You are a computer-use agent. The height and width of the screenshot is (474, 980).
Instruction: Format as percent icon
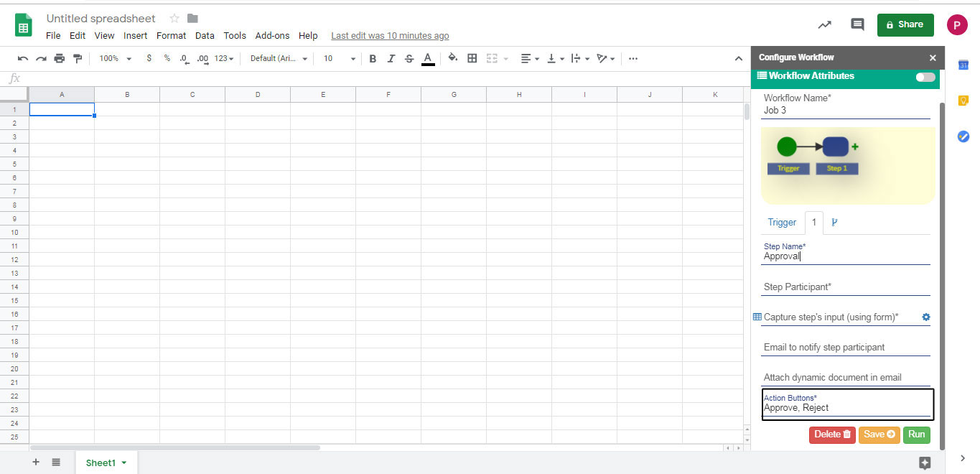click(x=167, y=58)
